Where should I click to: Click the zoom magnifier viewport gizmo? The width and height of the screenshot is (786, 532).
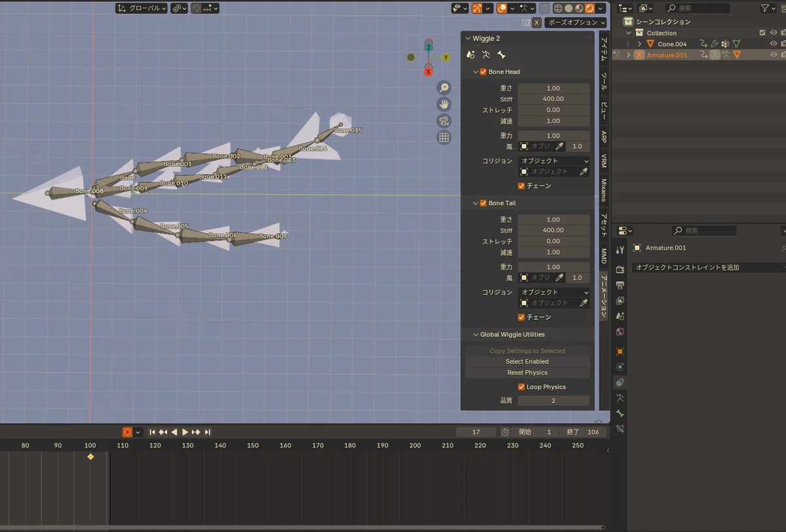[x=444, y=88]
